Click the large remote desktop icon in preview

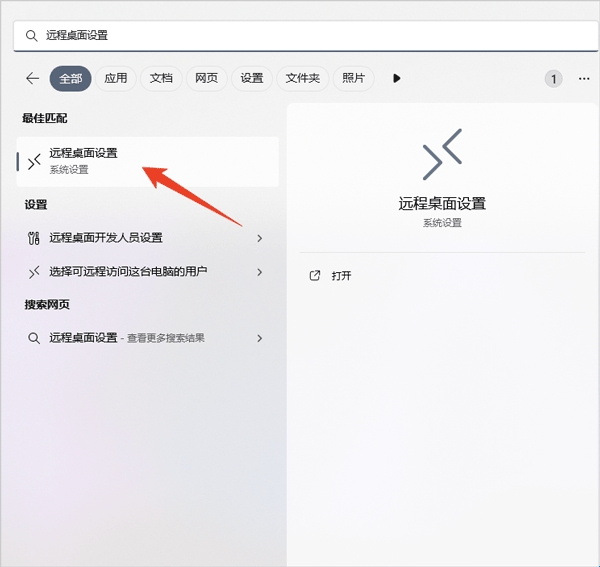click(x=442, y=154)
